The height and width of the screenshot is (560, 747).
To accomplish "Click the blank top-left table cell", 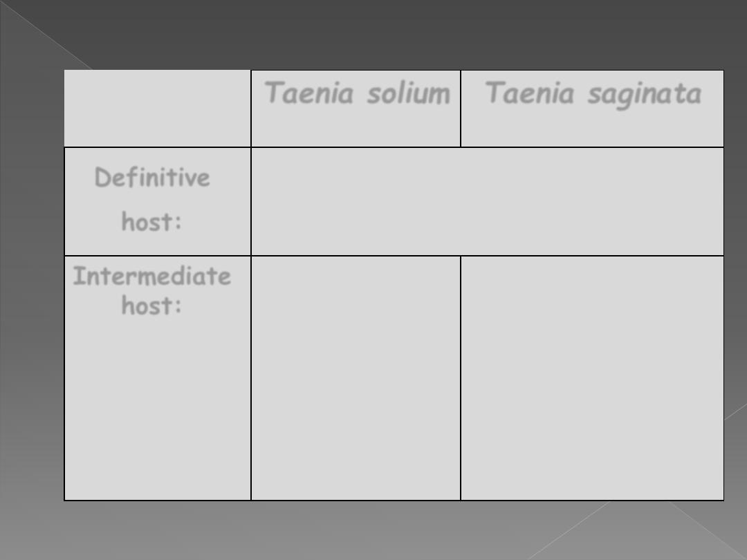I will (x=158, y=109).
